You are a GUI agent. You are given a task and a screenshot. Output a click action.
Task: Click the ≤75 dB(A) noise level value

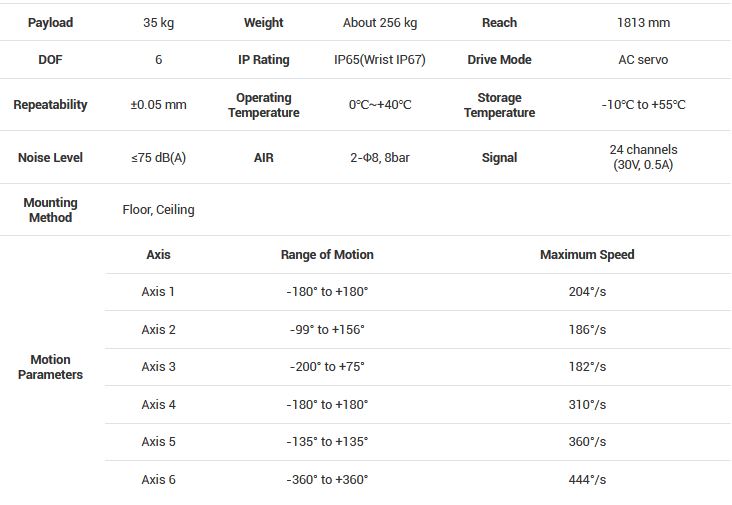point(158,158)
